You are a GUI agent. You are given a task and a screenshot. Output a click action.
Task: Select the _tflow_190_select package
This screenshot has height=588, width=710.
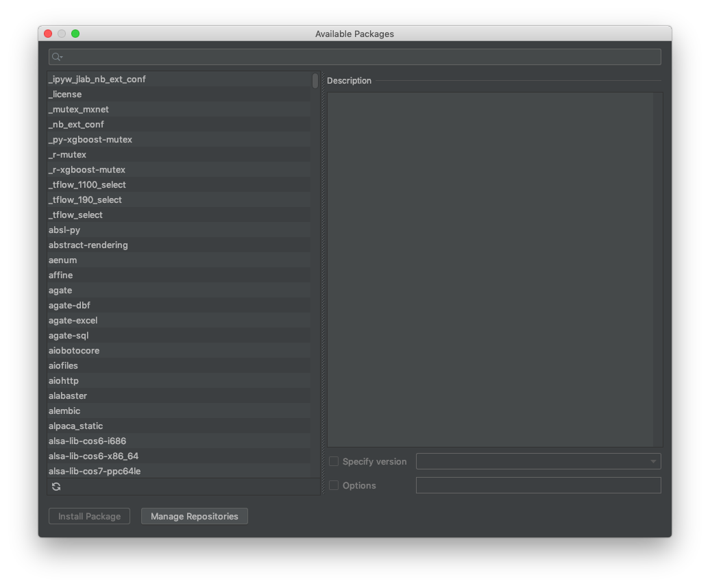click(180, 199)
